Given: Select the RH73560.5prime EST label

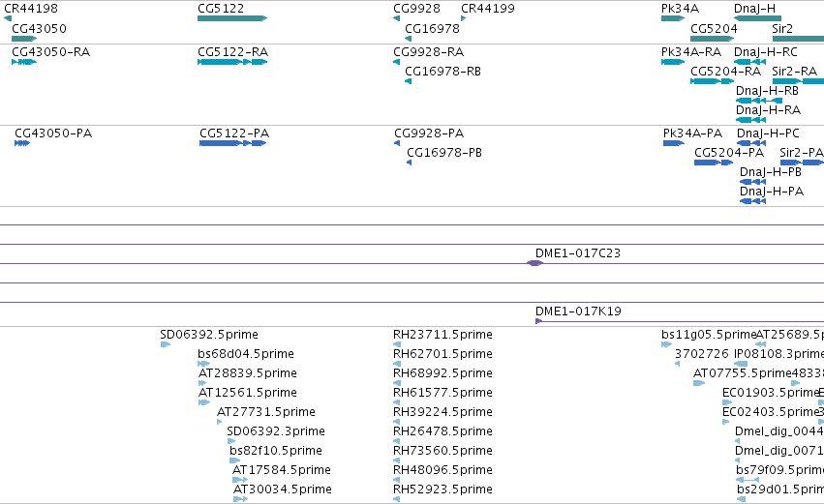Looking at the screenshot, I should [443, 452].
